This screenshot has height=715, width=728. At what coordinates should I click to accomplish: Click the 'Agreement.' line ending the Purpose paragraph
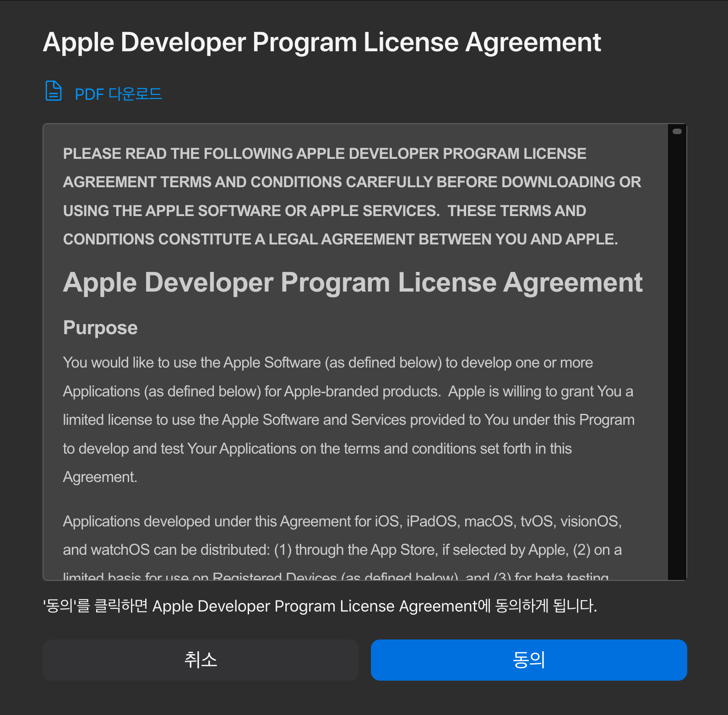pos(100,477)
